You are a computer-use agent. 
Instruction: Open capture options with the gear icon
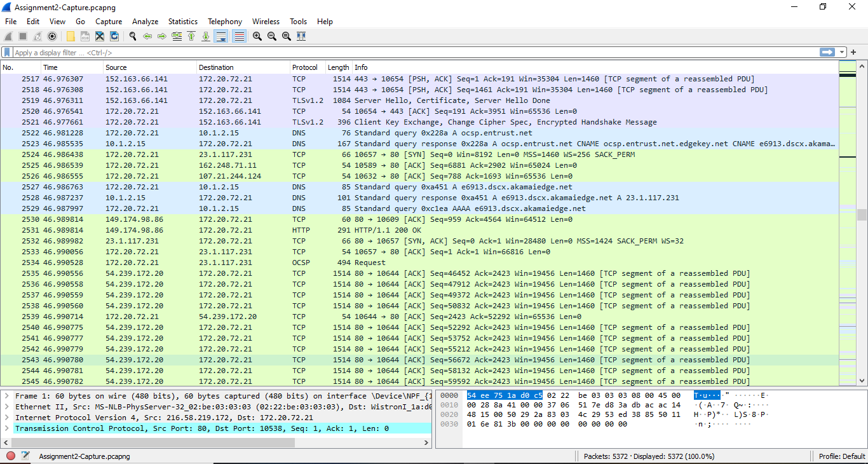(52, 36)
